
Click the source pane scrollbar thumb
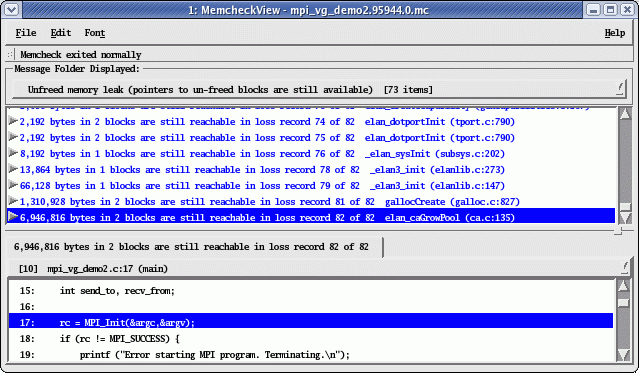pos(623,302)
